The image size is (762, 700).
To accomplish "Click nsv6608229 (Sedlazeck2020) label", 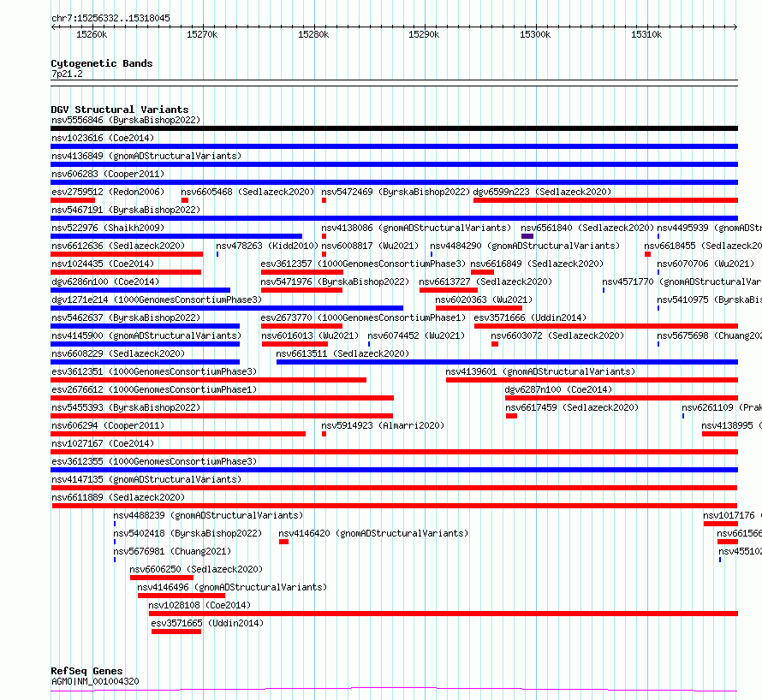I will click(118, 353).
